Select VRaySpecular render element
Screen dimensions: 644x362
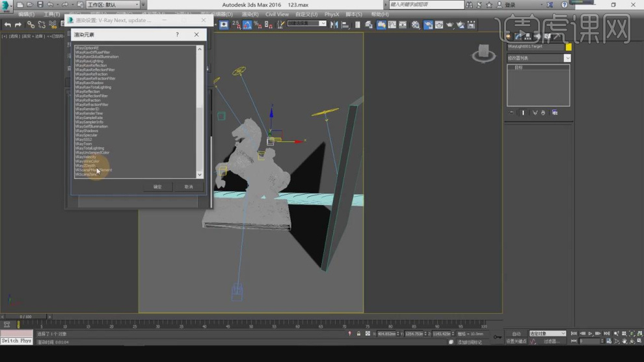coord(87,135)
